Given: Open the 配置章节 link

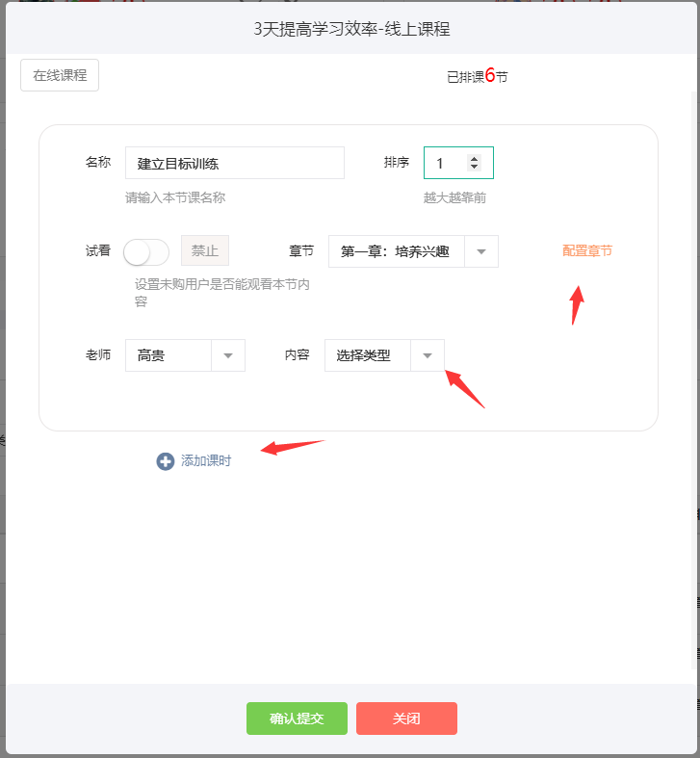Looking at the screenshot, I should point(587,250).
